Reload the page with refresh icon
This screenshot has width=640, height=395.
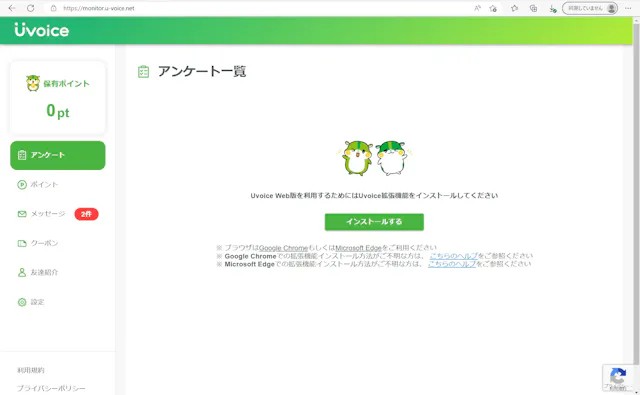[31, 8]
